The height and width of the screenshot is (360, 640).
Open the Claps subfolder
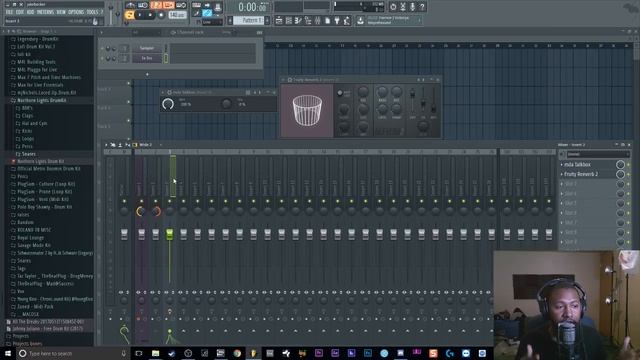27,116
